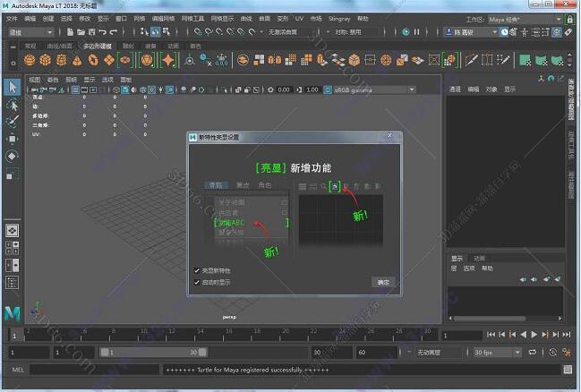Confirm the What's New dialog button
Screen dimensions: 581x392
pyautogui.click(x=383, y=282)
